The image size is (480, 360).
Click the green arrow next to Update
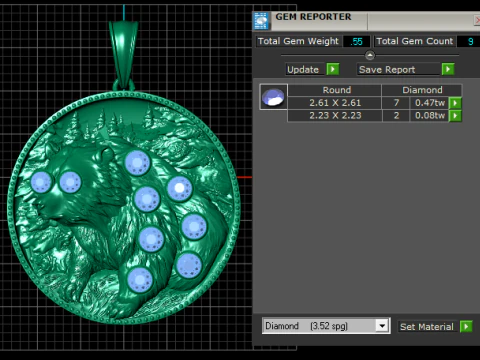coord(333,69)
